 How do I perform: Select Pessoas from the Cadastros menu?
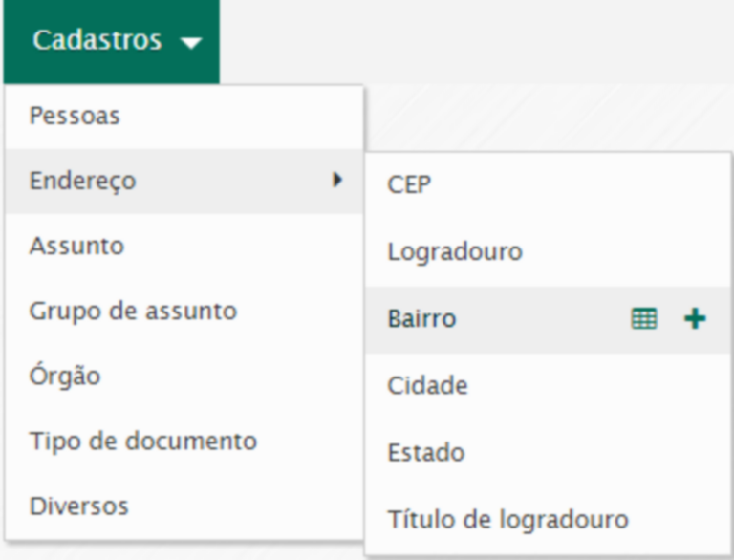point(75,117)
